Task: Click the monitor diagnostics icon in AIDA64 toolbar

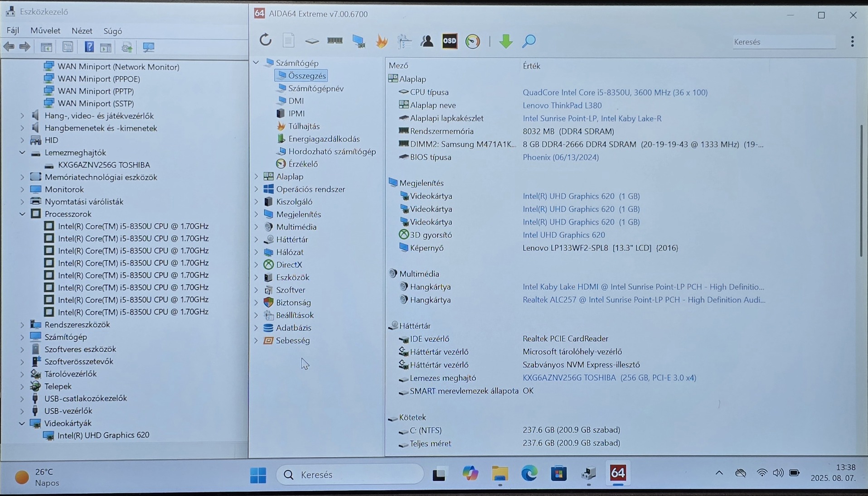Action: click(359, 41)
